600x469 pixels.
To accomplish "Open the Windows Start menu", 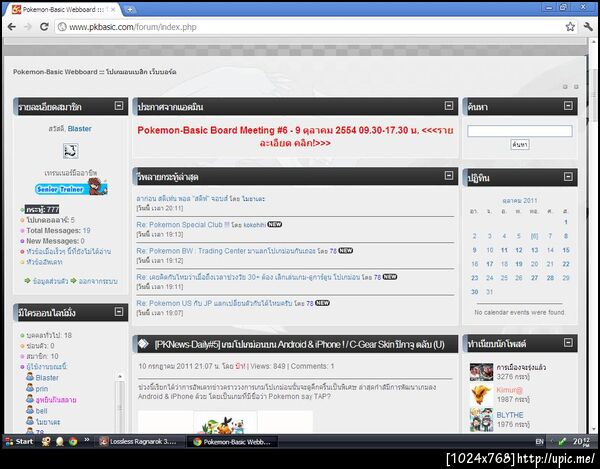I will point(19,441).
